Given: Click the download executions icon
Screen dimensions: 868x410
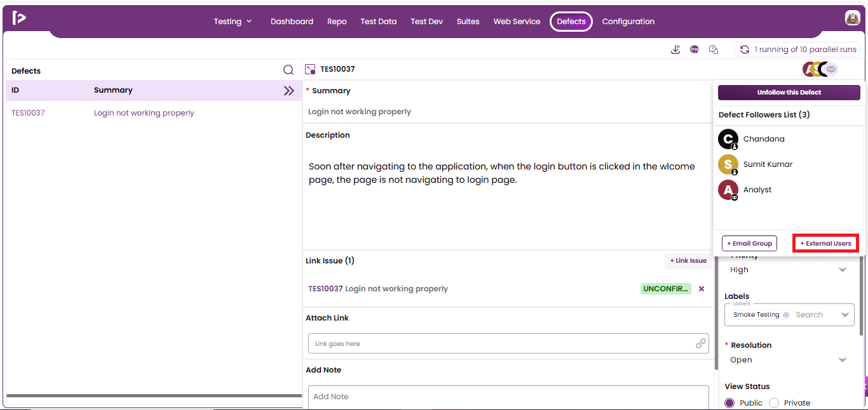Looking at the screenshot, I should pos(675,50).
